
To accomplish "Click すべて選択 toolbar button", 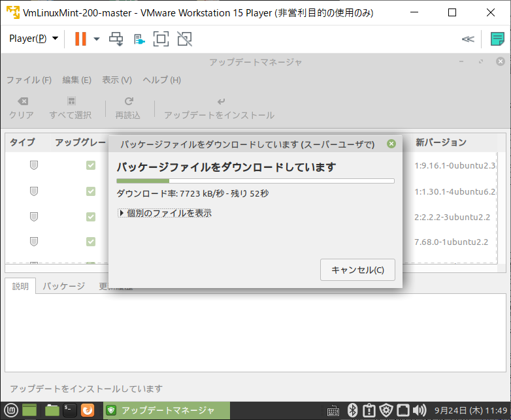I will (x=71, y=108).
